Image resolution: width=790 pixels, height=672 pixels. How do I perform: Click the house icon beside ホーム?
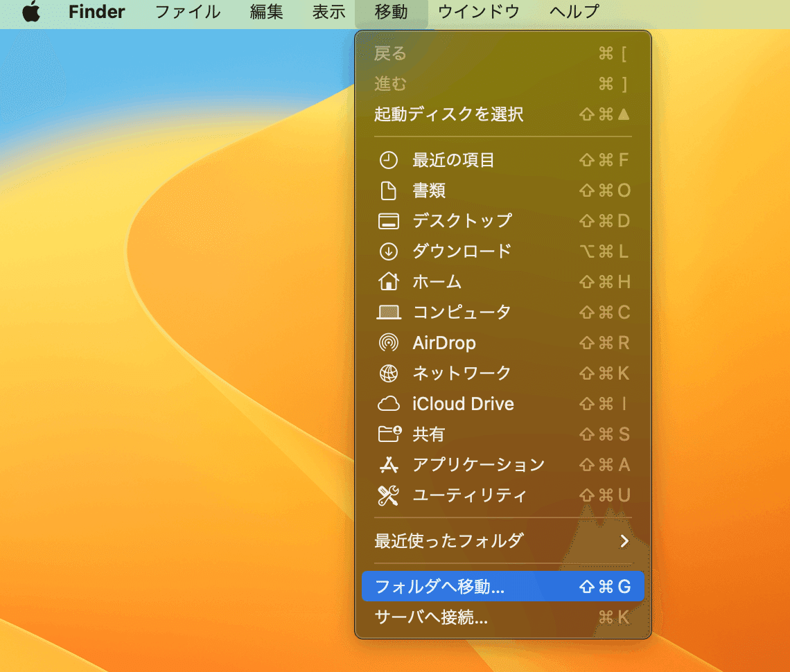pyautogui.click(x=389, y=281)
